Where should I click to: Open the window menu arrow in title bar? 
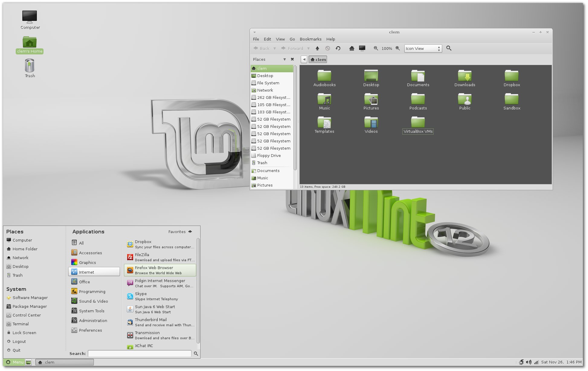(x=255, y=32)
